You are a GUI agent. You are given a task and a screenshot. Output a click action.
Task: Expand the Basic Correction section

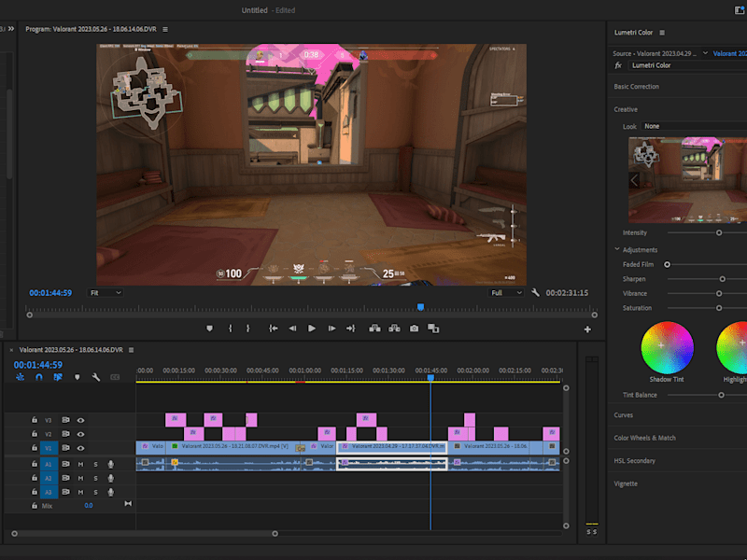pos(636,87)
